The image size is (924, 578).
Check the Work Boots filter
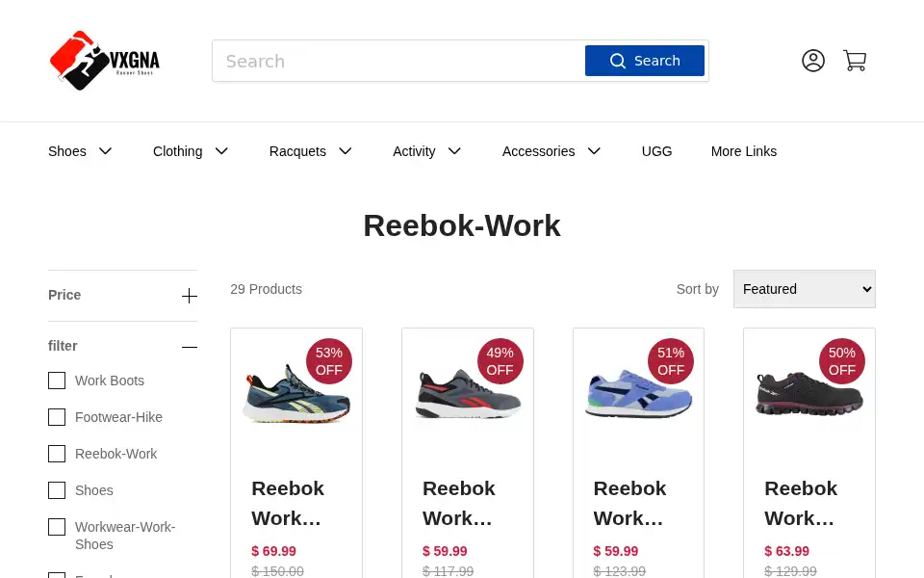(57, 381)
